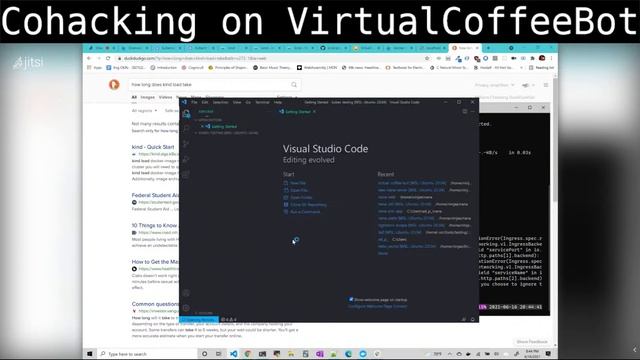This screenshot has width=640, height=360.
Task: Click the Windows taskbar search box
Action: pos(147,354)
